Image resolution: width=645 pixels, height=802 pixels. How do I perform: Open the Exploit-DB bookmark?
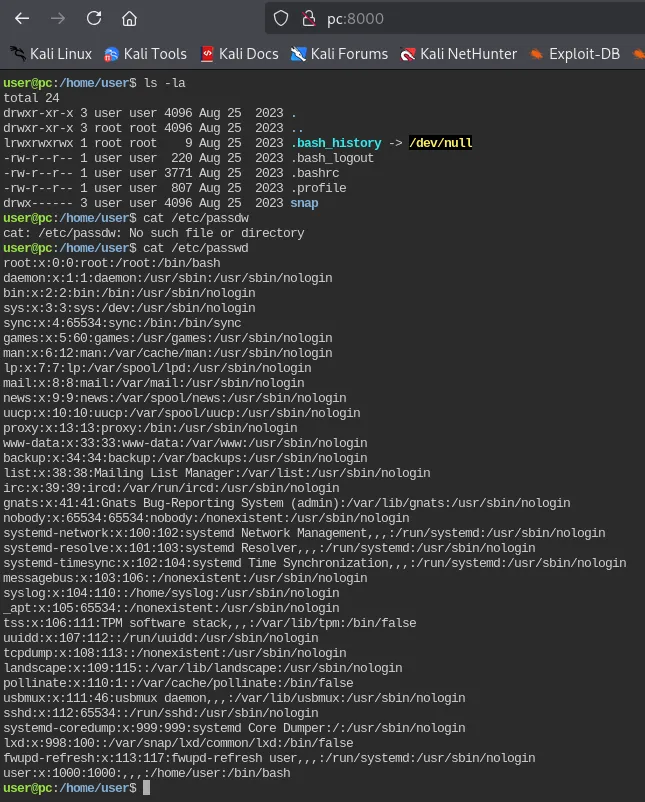pyautogui.click(x=574, y=54)
